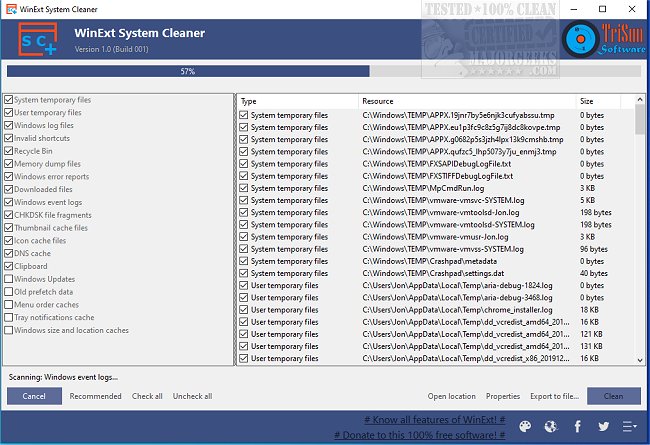Viewport: 650px width, 445px height.
Task: Uncheck System temporary files in left list
Action: pos(9,100)
